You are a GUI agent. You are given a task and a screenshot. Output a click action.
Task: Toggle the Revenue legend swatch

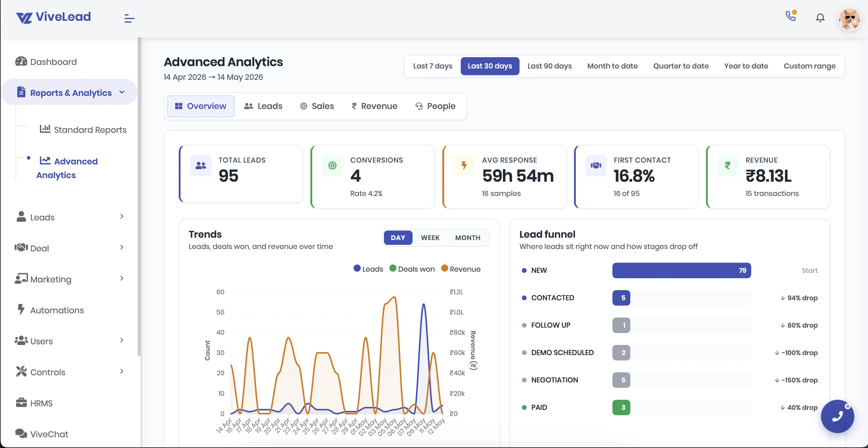pos(444,268)
